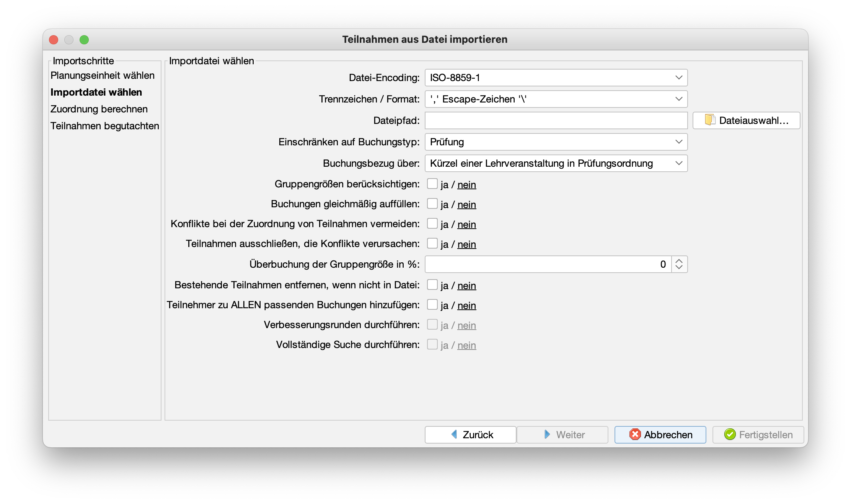Expand the Trennzeichen / Format combo box
Image resolution: width=851 pixels, height=504 pixels.
(556, 99)
